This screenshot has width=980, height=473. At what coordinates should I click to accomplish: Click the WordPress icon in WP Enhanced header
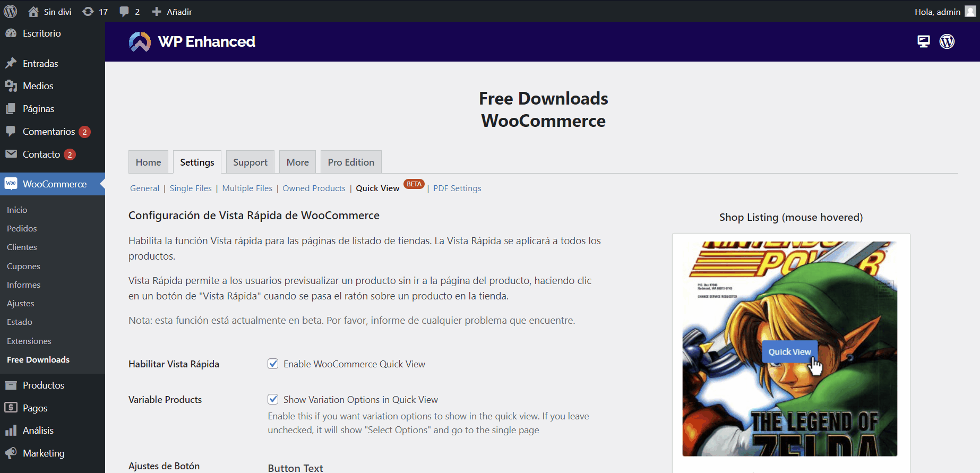947,41
